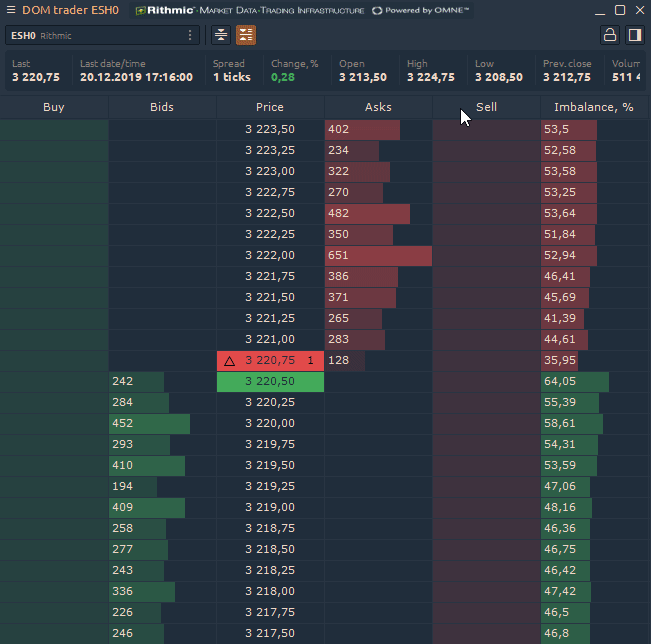Click the Price column header
Screen dimensions: 651x644
(270, 107)
